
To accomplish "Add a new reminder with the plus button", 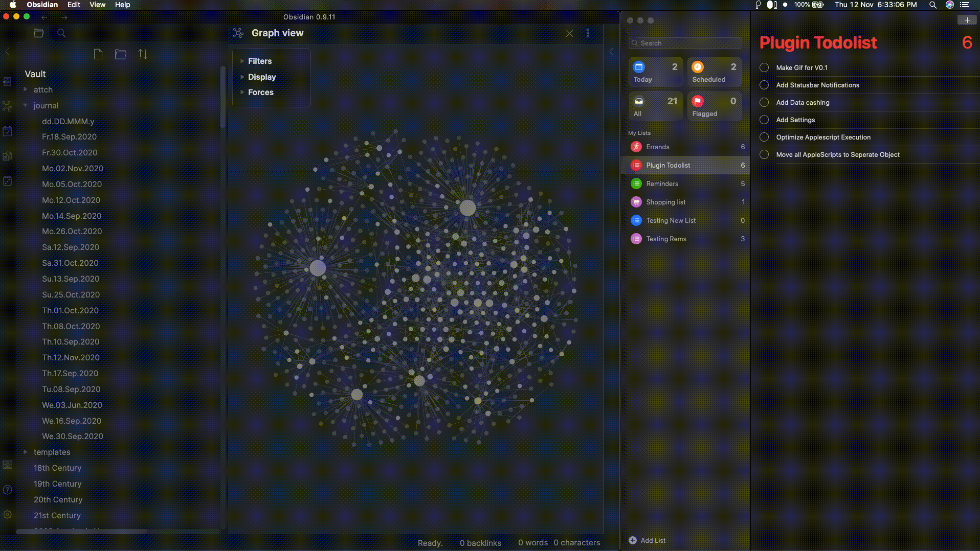I will (967, 20).
